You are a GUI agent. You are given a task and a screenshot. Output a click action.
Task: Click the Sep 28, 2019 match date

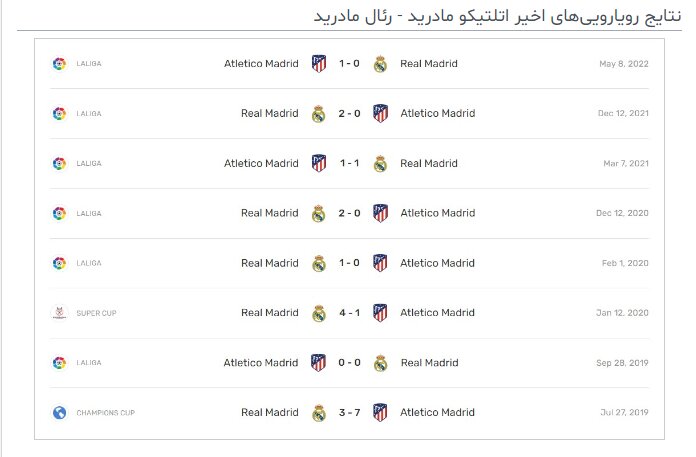623,363
